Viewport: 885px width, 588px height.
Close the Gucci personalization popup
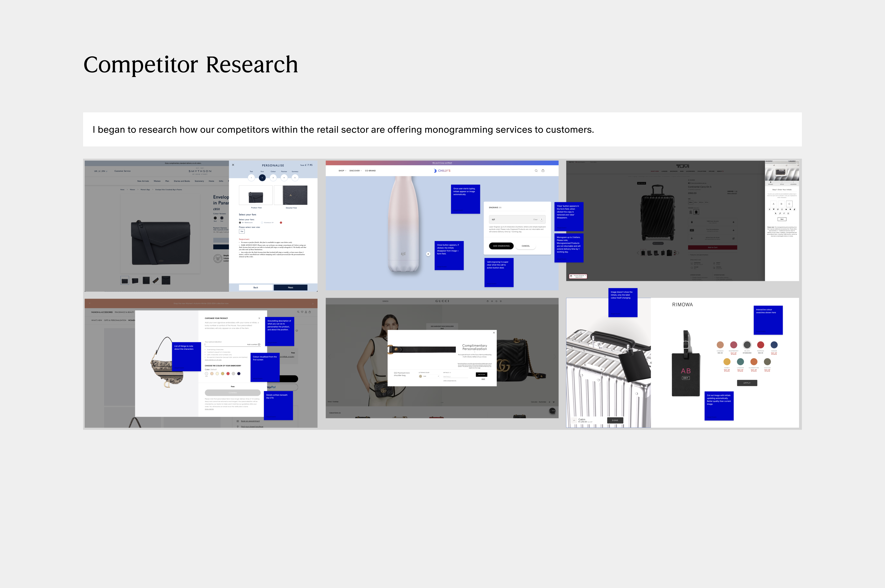click(494, 333)
